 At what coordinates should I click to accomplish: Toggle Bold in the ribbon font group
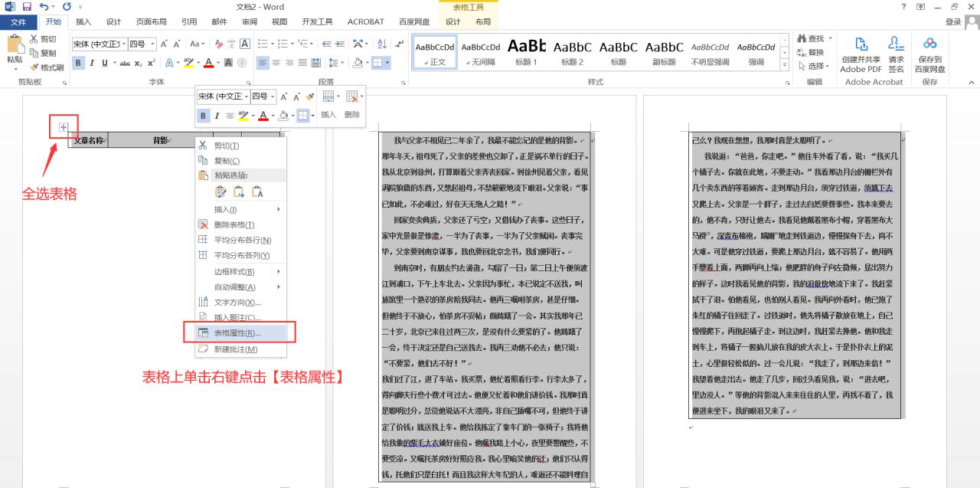(x=79, y=63)
